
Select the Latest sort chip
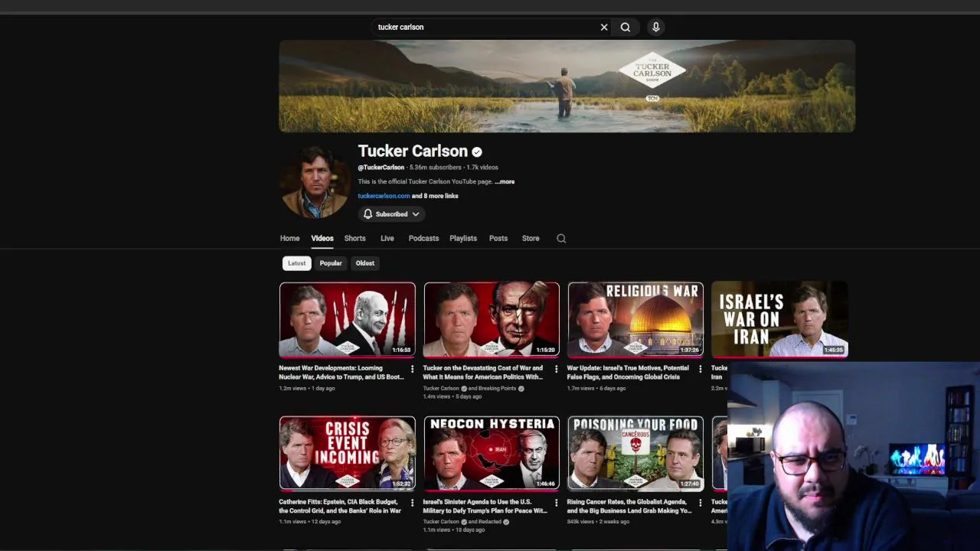[x=296, y=263]
